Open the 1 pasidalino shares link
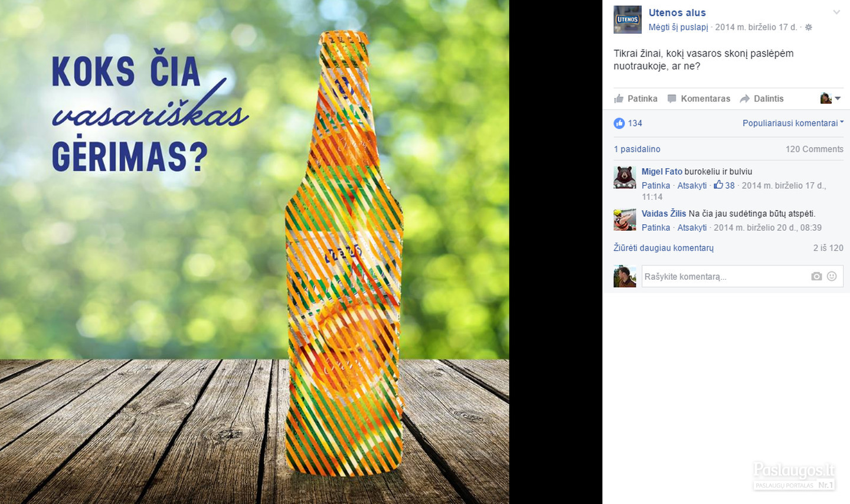The width and height of the screenshot is (850, 504). click(637, 149)
